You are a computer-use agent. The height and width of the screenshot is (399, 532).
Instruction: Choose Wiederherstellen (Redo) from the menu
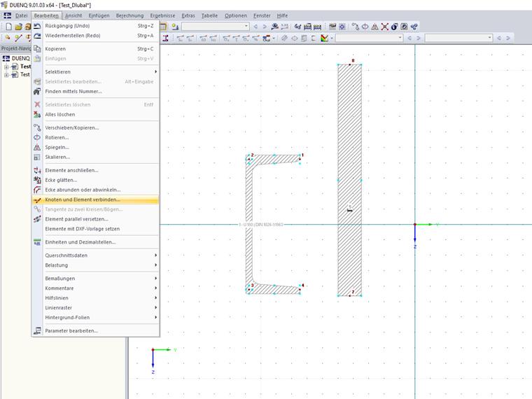pos(95,36)
